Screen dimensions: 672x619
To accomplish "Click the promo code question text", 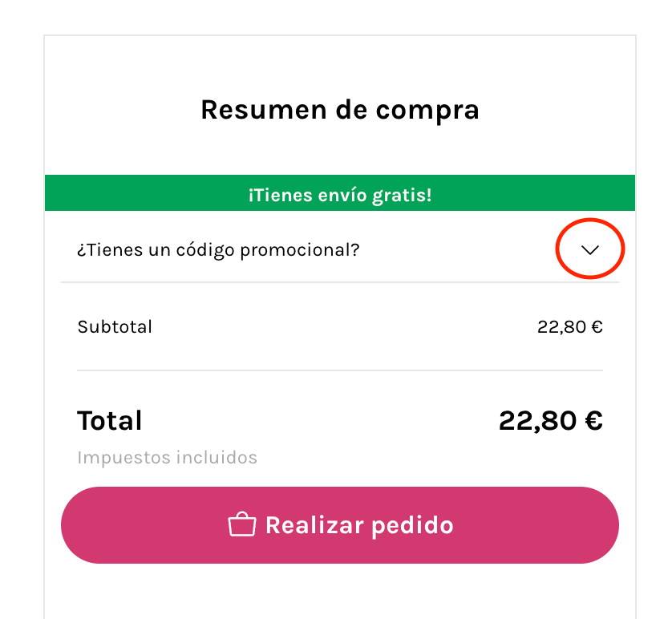I will (218, 249).
